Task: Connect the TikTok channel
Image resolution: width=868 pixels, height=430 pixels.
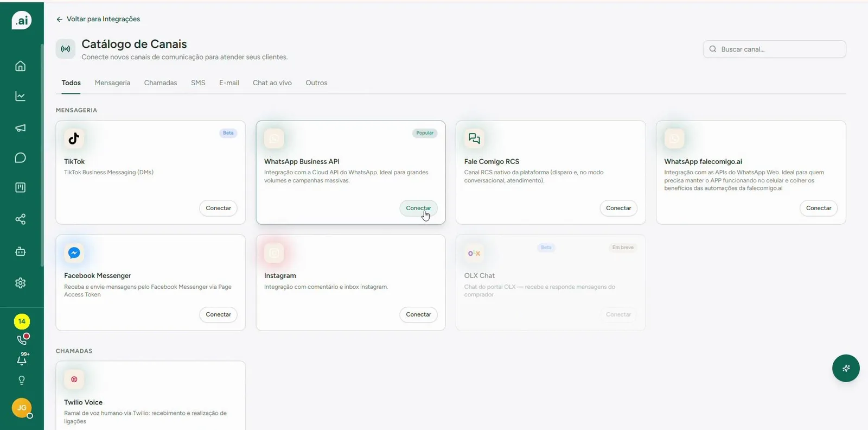Action: [x=219, y=208]
